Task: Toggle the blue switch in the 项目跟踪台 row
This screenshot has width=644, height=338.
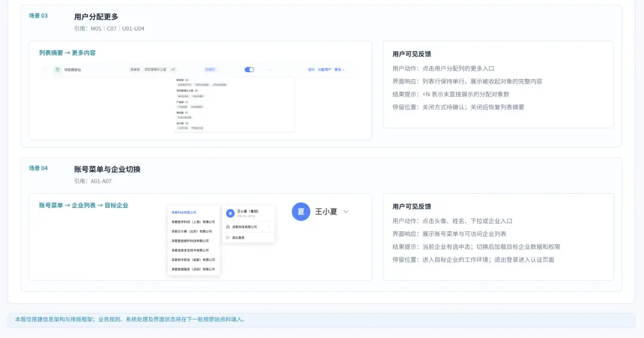Action: pos(249,70)
